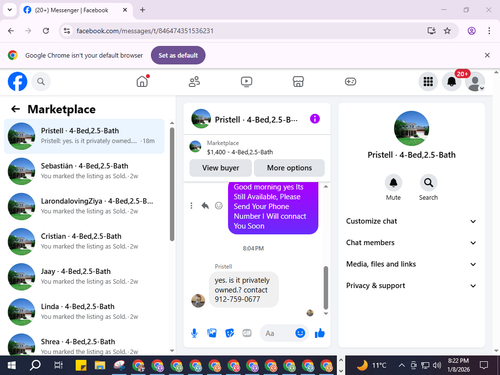Open Chrome profile icon
Viewport: 500px width, 375px height.
pyautogui.click(x=471, y=31)
